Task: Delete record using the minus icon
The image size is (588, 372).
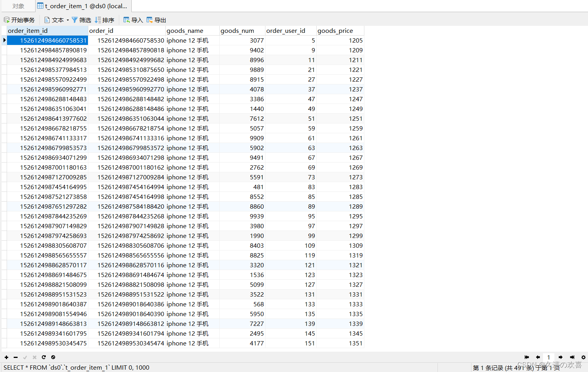Action: (16, 357)
